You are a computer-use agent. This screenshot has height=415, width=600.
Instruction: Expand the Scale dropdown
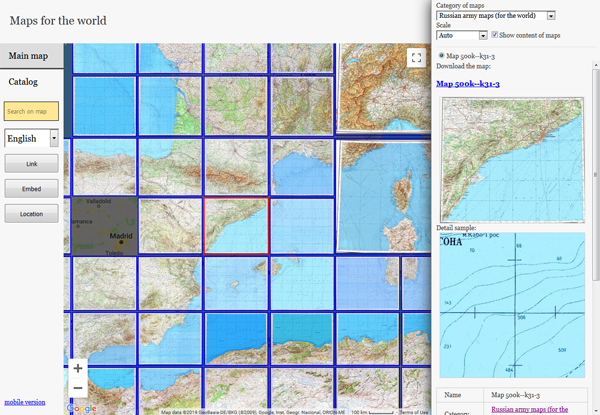tap(462, 35)
